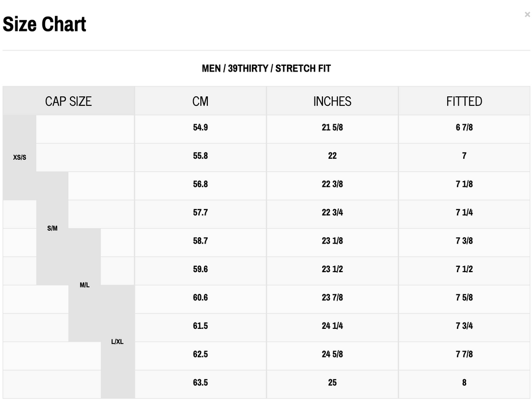This screenshot has width=532, height=401.
Task: Select the XS/S cap size label
Action: pos(19,157)
